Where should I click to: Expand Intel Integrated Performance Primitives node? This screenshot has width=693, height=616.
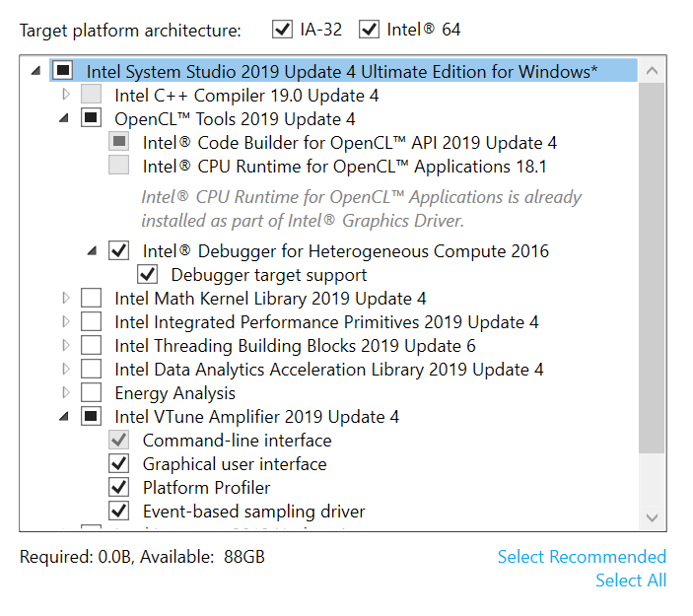[x=66, y=321]
